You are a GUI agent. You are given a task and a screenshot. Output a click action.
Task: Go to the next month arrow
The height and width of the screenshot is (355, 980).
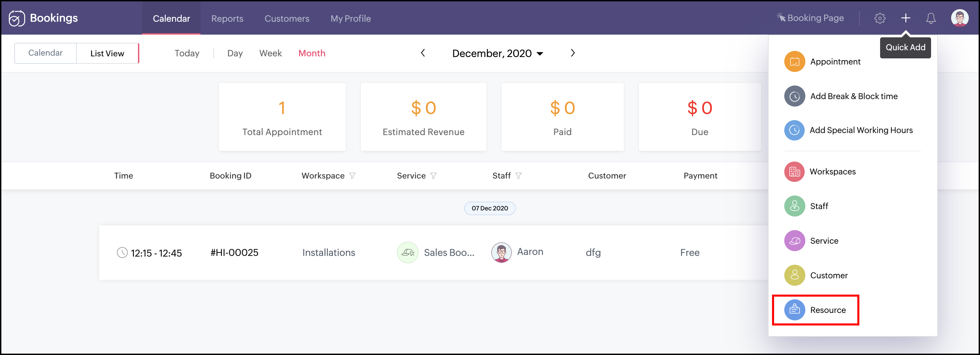(x=573, y=53)
